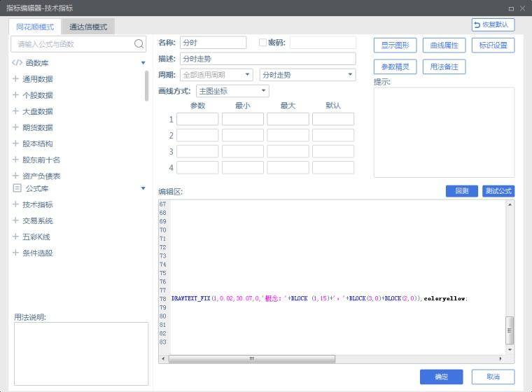Viewport: 532px width, 392px height.
Task: Click the editor scroll down arrow
Action: 510,349
